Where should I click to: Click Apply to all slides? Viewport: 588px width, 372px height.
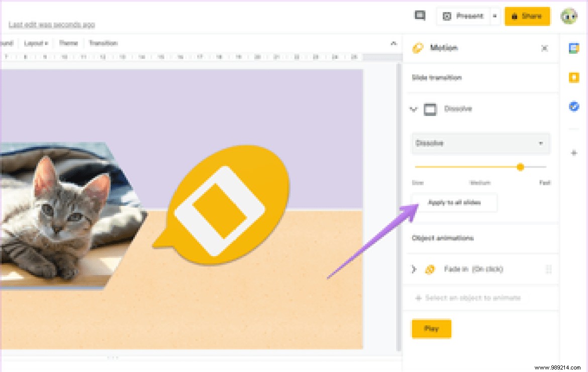tap(454, 203)
